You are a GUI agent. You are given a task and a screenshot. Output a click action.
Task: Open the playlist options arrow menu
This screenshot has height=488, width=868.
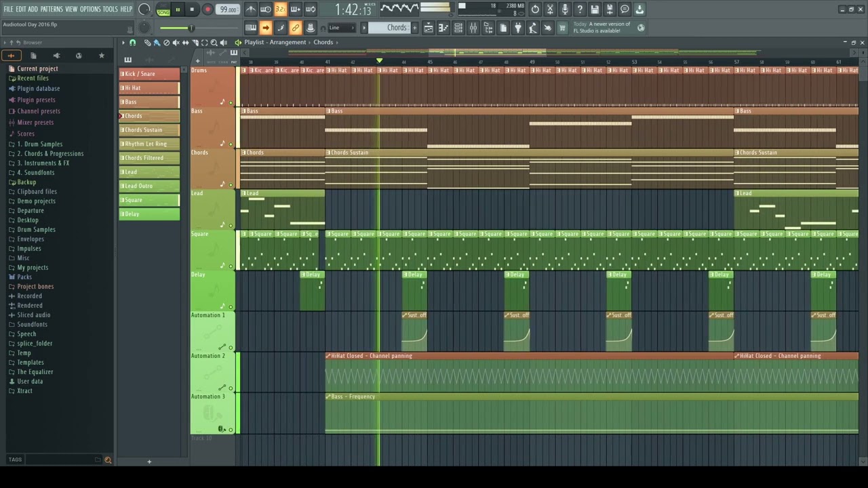pyautogui.click(x=123, y=43)
